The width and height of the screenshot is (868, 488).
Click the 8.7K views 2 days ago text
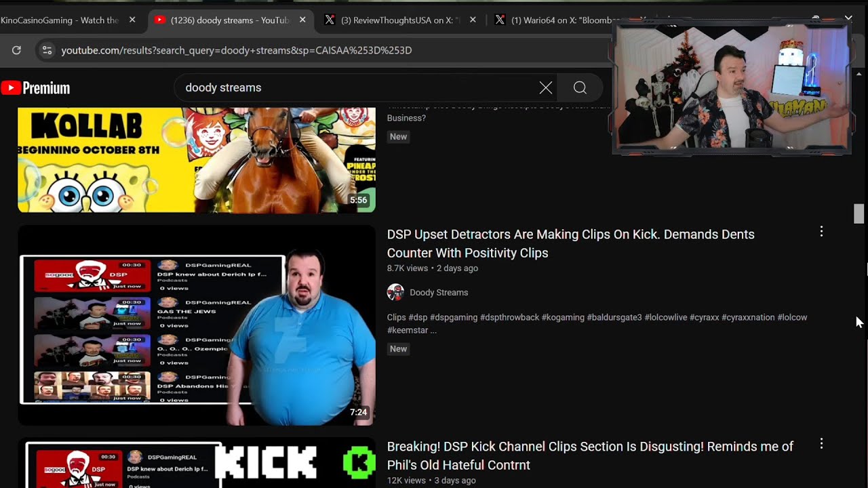(433, 268)
